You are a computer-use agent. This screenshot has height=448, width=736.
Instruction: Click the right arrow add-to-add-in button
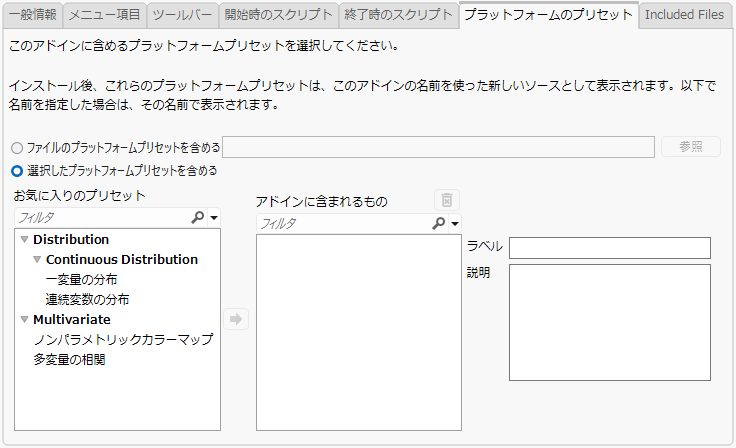pyautogui.click(x=236, y=319)
